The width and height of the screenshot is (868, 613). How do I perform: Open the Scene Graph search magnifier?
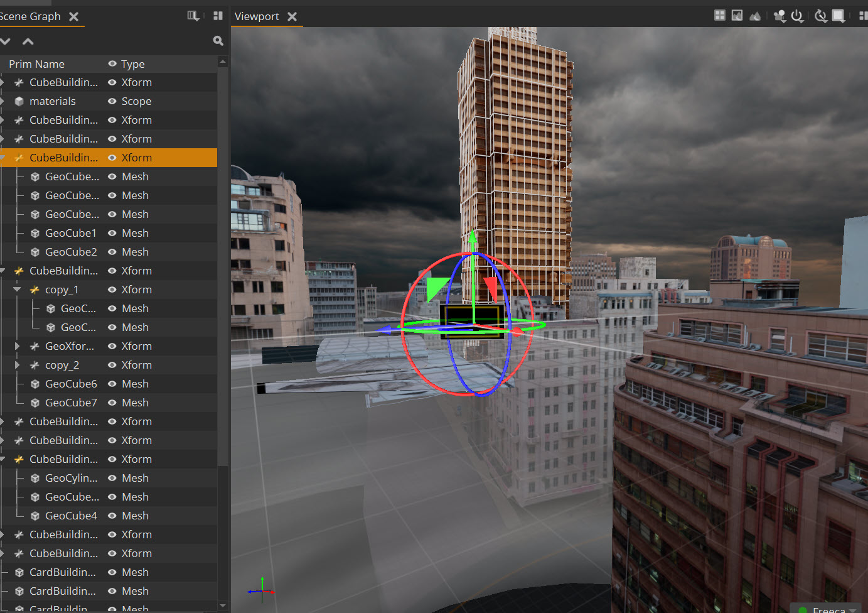(x=218, y=40)
